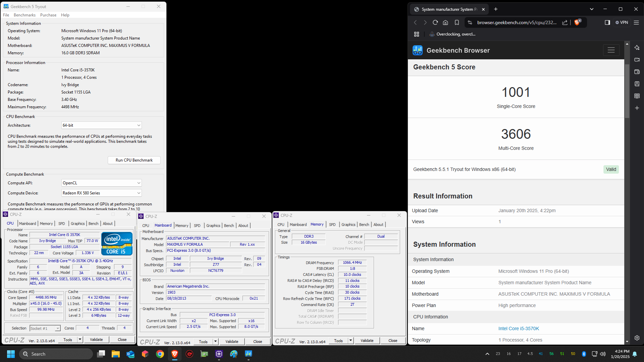Switch to About tab in right CPU-Z window
This screenshot has width=644, height=362.
click(x=378, y=225)
